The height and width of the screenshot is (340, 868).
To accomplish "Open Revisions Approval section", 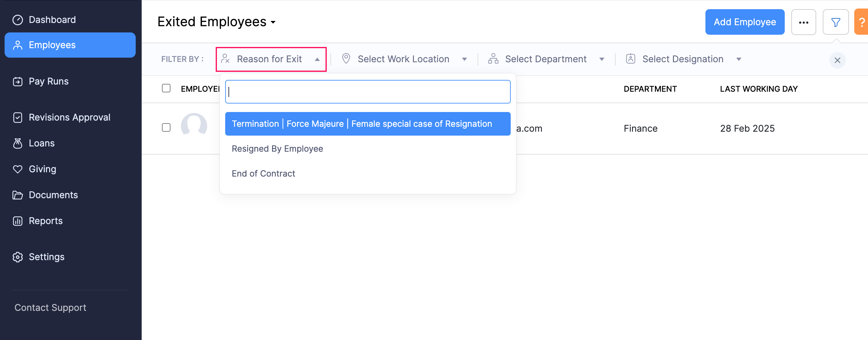I will (x=69, y=117).
